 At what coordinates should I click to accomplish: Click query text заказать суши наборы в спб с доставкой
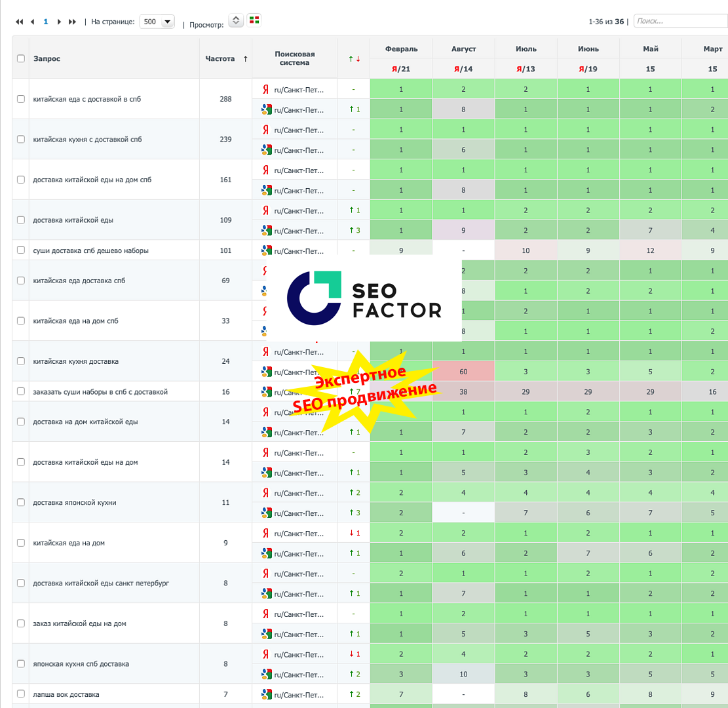(100, 391)
